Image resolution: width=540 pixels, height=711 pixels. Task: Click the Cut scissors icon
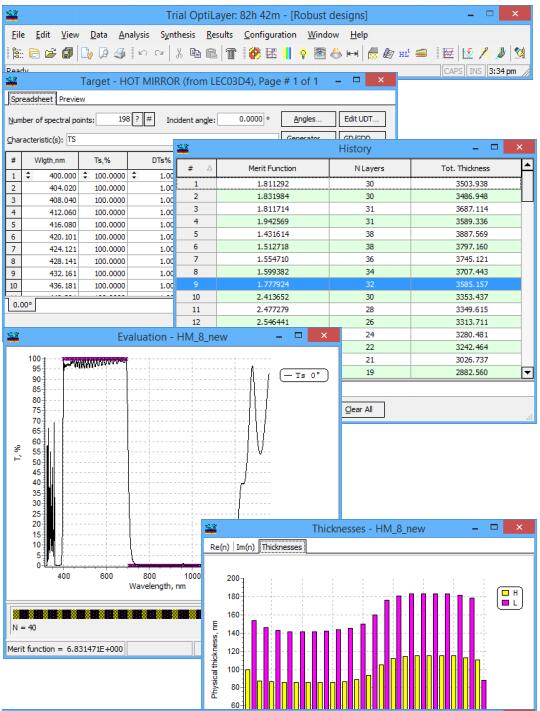click(x=179, y=54)
